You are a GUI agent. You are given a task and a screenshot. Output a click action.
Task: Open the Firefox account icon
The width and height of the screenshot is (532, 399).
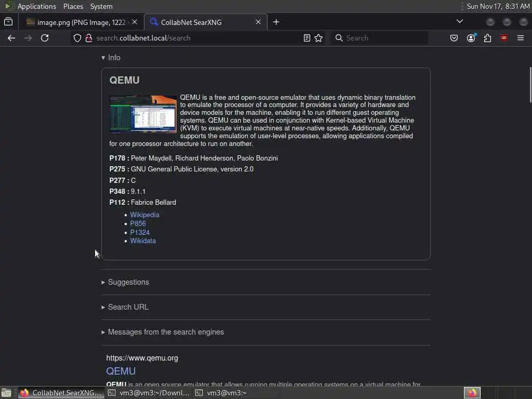click(471, 38)
